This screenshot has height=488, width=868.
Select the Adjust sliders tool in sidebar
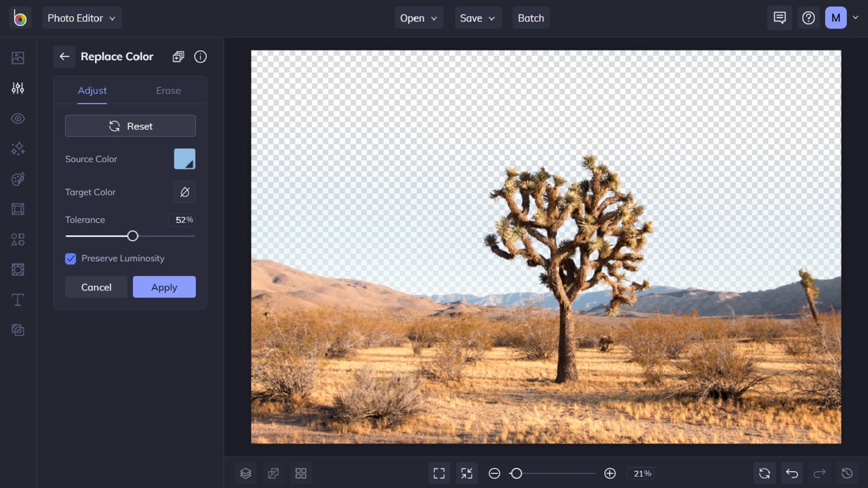point(17,88)
